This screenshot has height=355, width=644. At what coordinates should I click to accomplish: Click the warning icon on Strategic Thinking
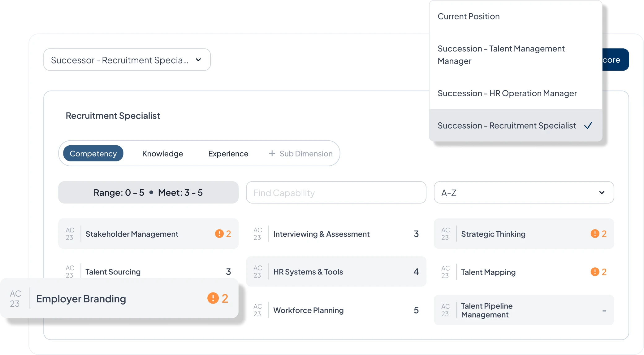(x=594, y=234)
